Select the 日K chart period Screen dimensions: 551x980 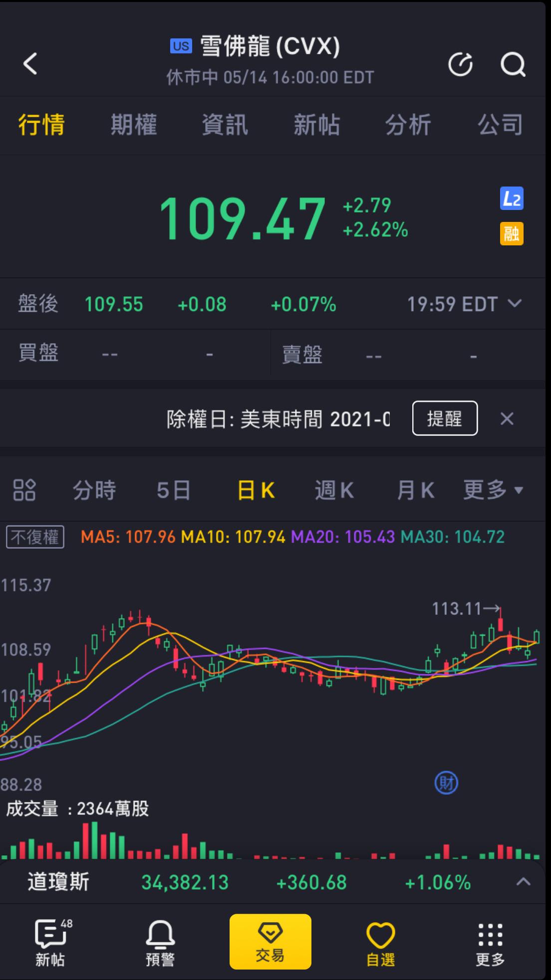(x=256, y=490)
